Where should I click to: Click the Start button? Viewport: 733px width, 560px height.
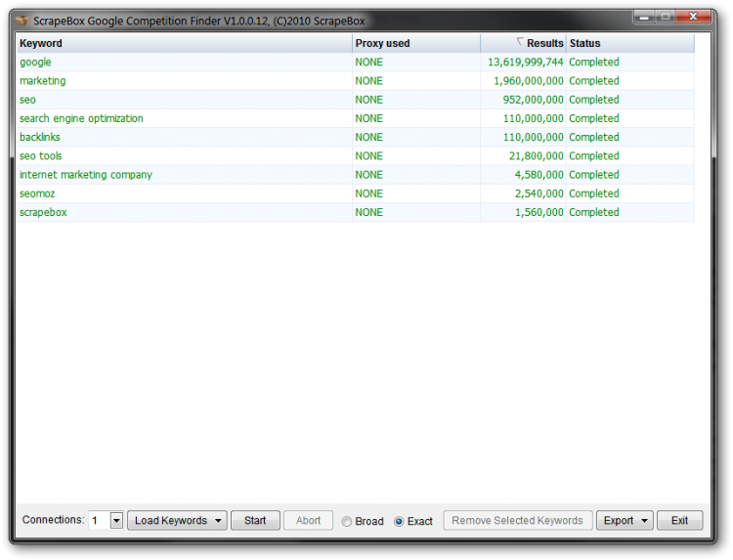coord(255,520)
